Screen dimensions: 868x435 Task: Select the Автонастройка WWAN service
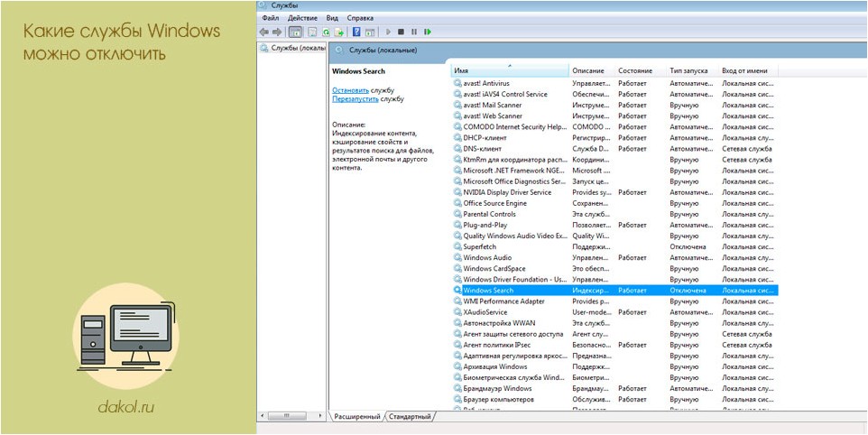[x=615, y=323]
